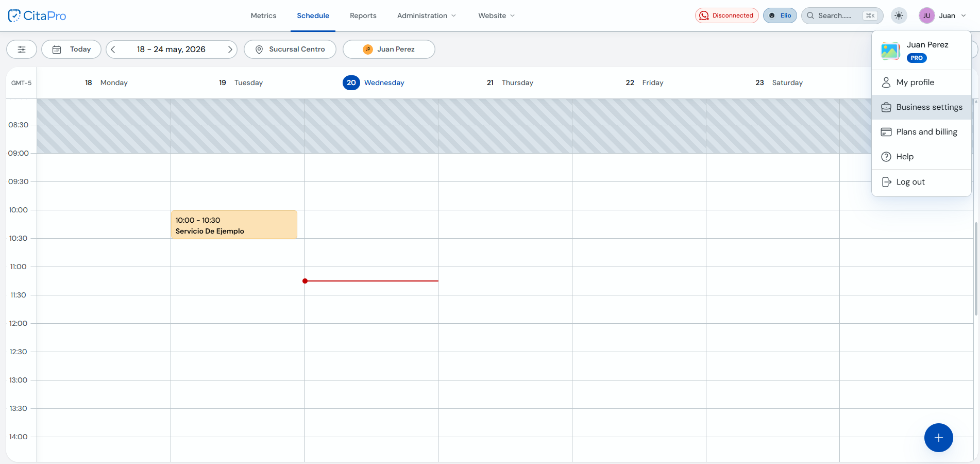Click the blue add appointment plus button
980x464 pixels.
(x=938, y=438)
